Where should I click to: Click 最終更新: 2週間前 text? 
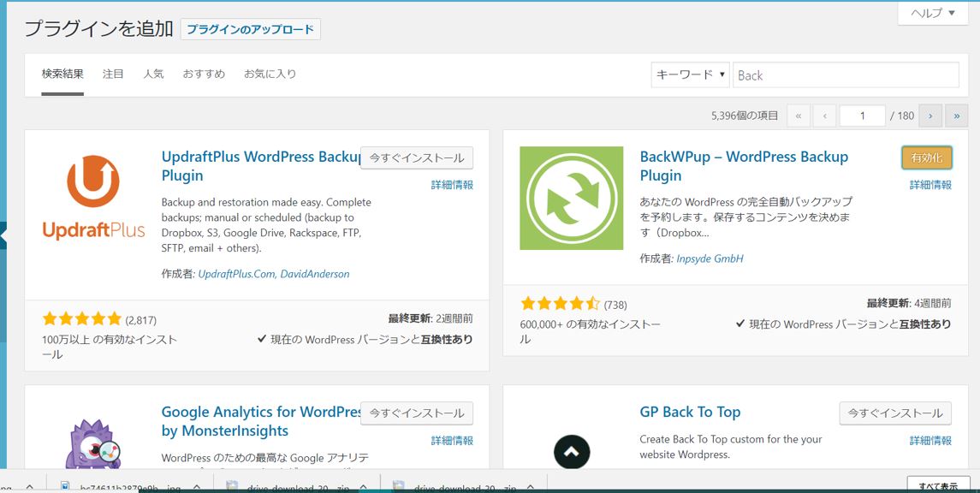click(431, 318)
